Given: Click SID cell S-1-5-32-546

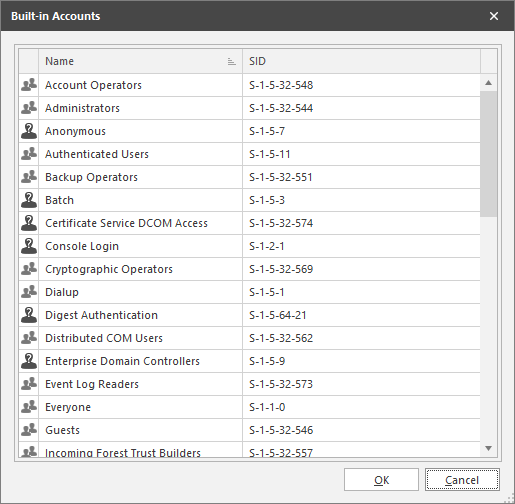Looking at the screenshot, I should pos(361,430).
